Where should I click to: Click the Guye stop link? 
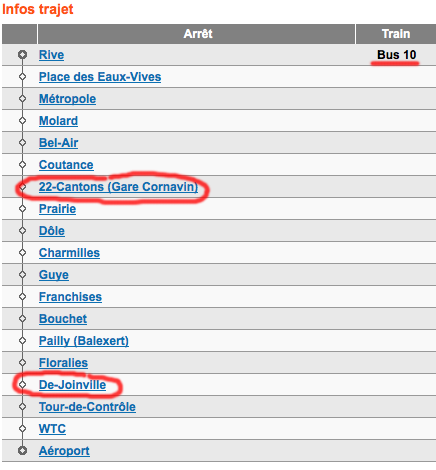tap(54, 275)
